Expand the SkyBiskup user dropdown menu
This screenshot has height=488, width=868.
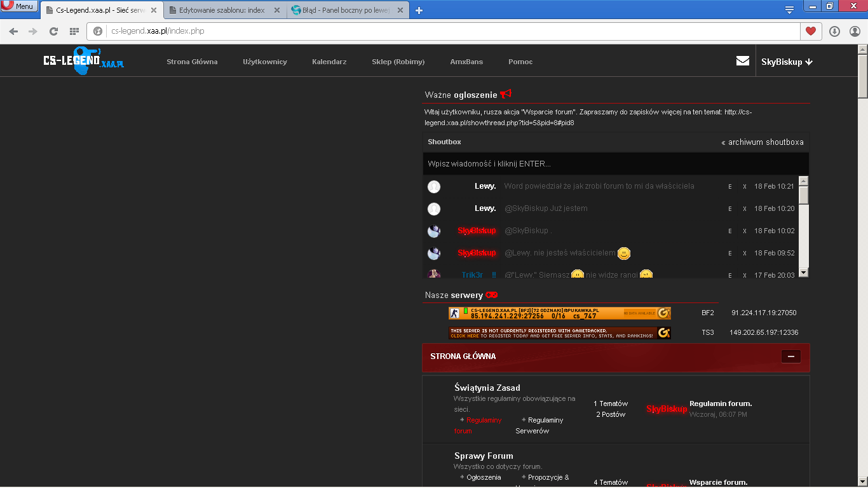click(x=787, y=62)
